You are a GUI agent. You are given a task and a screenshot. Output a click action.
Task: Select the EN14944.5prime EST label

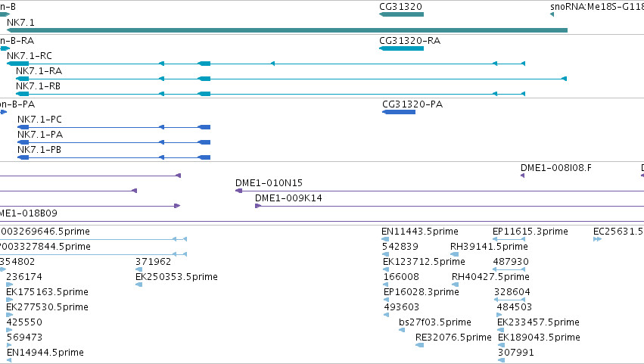click(x=45, y=353)
